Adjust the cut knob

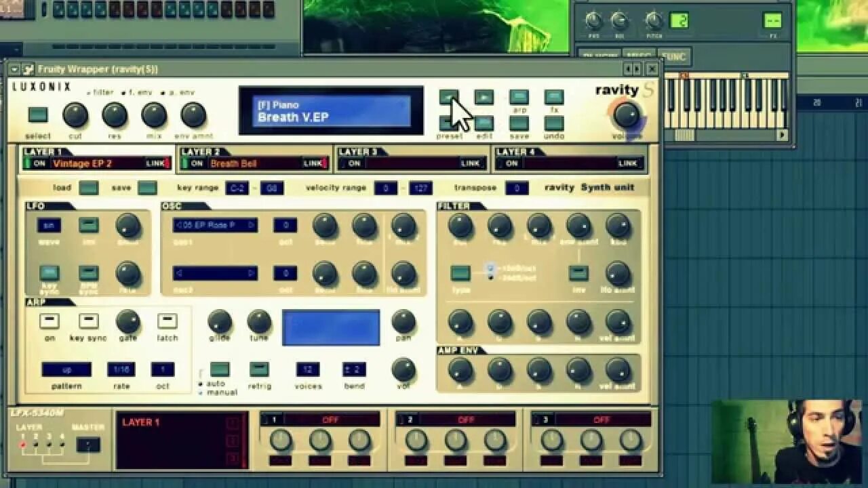point(75,116)
